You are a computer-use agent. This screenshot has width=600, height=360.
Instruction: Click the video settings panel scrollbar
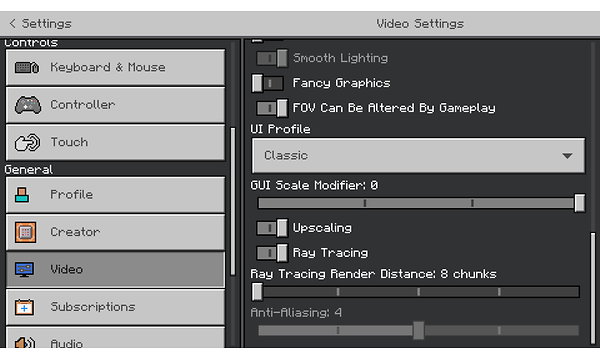(593, 288)
